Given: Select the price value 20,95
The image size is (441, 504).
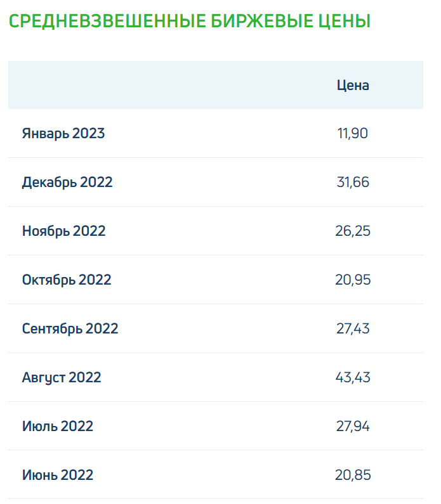Looking at the screenshot, I should (353, 280).
